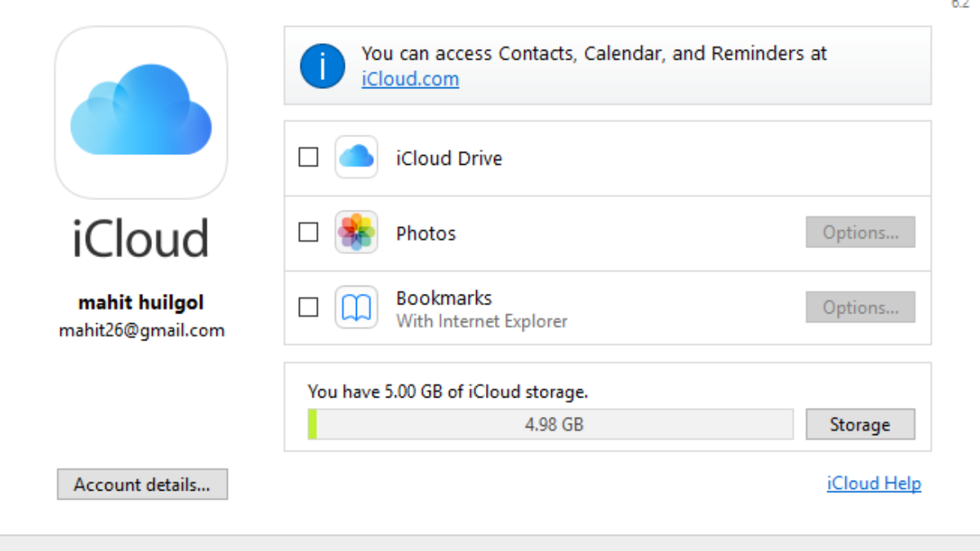
Task: Click the large iCloud cloud logo
Action: point(140,113)
